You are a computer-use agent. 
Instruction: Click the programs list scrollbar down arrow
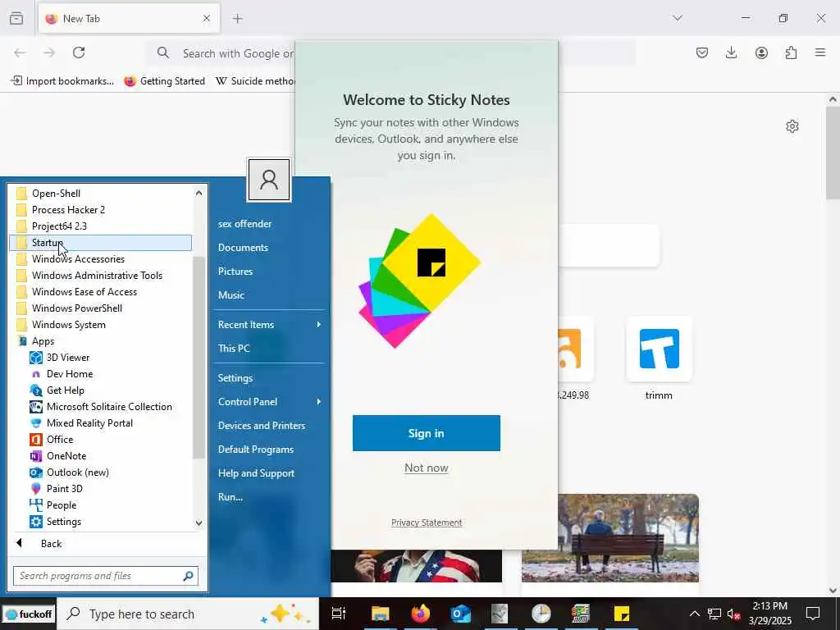tap(199, 523)
